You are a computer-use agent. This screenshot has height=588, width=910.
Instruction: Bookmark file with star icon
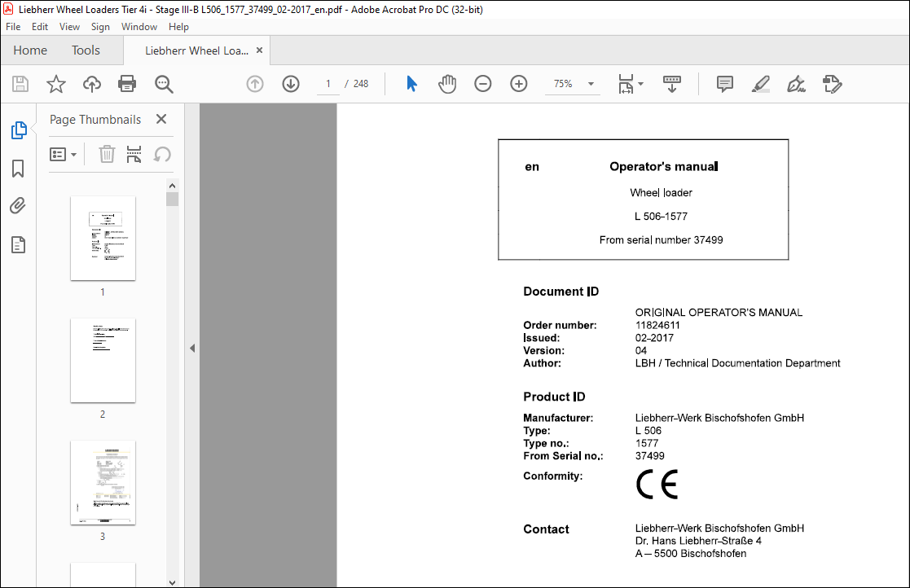coord(56,84)
